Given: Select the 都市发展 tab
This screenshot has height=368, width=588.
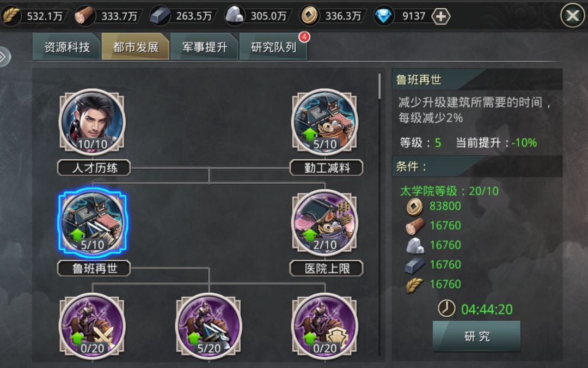Looking at the screenshot, I should (x=136, y=46).
